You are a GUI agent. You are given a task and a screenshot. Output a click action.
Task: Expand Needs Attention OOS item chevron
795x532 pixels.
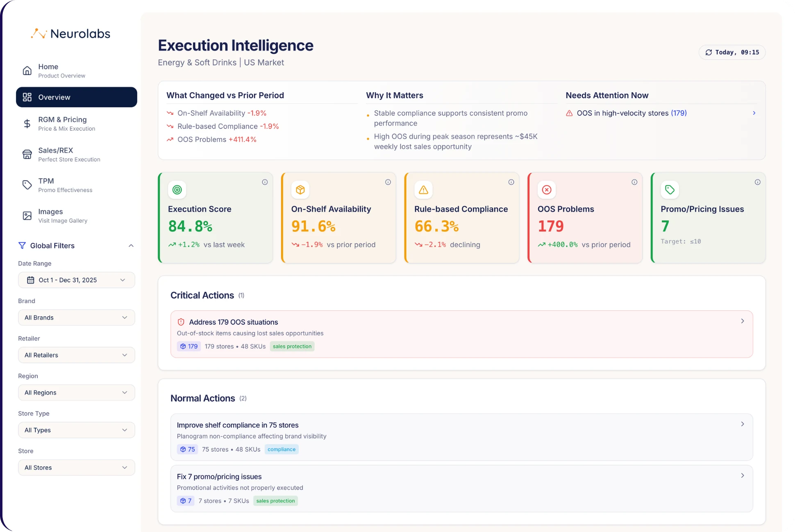tap(754, 113)
